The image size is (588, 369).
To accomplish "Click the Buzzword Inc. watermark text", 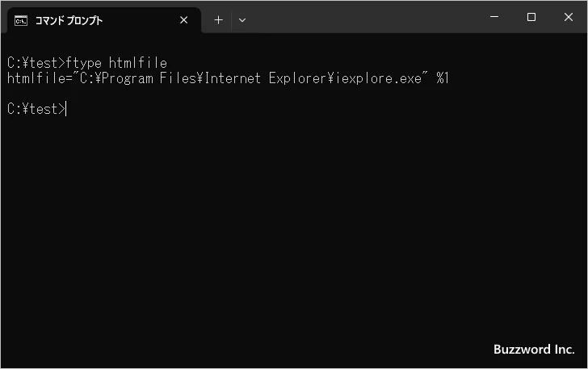I will (x=534, y=350).
